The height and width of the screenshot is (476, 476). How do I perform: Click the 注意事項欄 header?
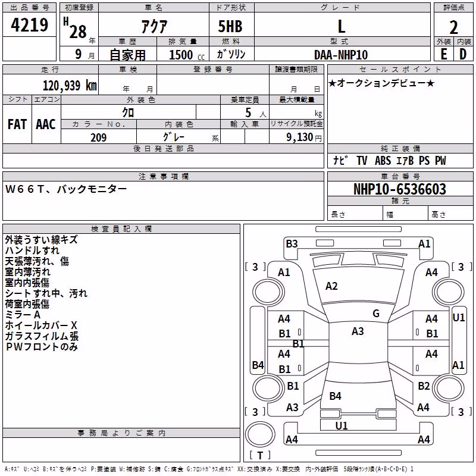(x=163, y=176)
